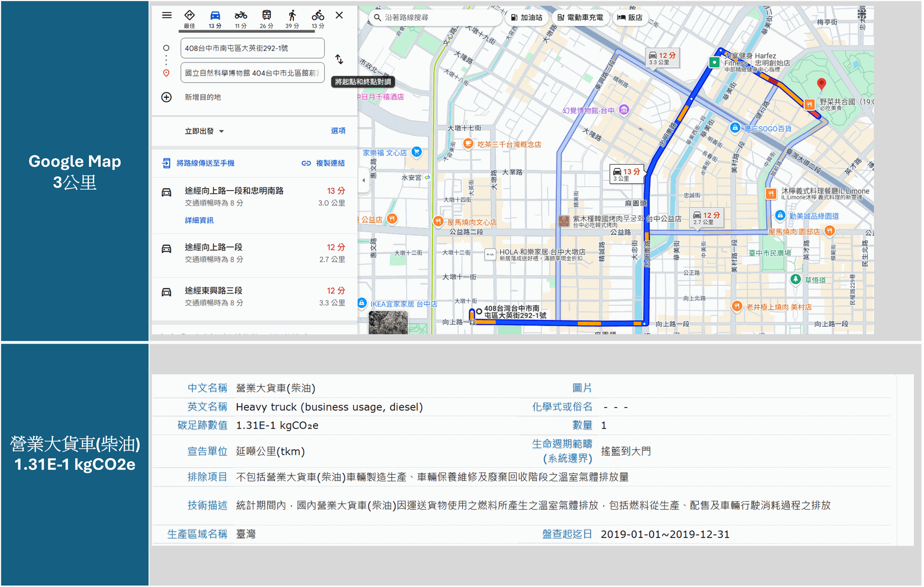Image resolution: width=924 pixels, height=587 pixels.
Task: Click the search along route field
Action: tap(433, 17)
